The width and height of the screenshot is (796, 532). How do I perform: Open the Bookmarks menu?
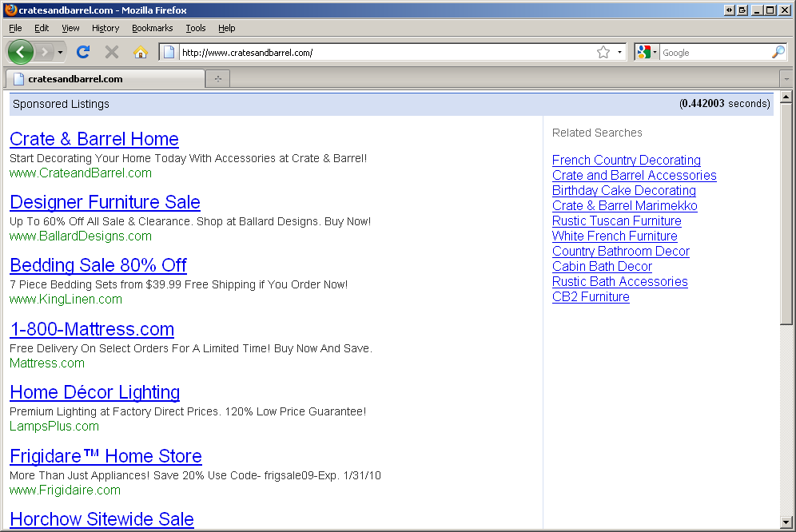(x=153, y=28)
